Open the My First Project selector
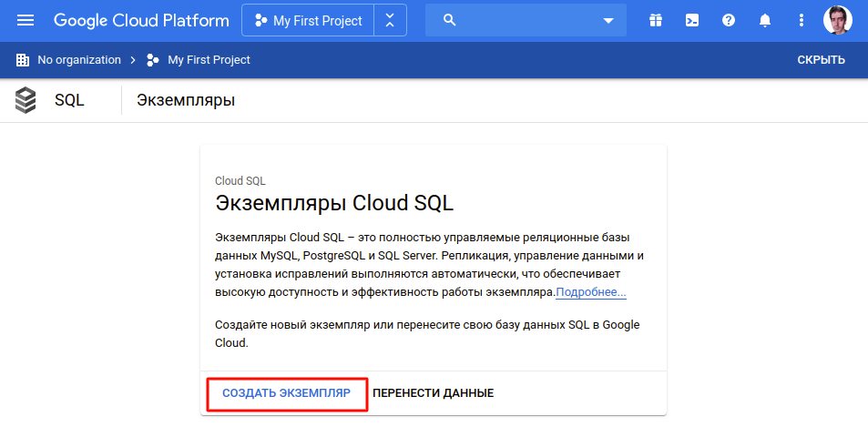The height and width of the screenshot is (427, 868). tap(308, 20)
